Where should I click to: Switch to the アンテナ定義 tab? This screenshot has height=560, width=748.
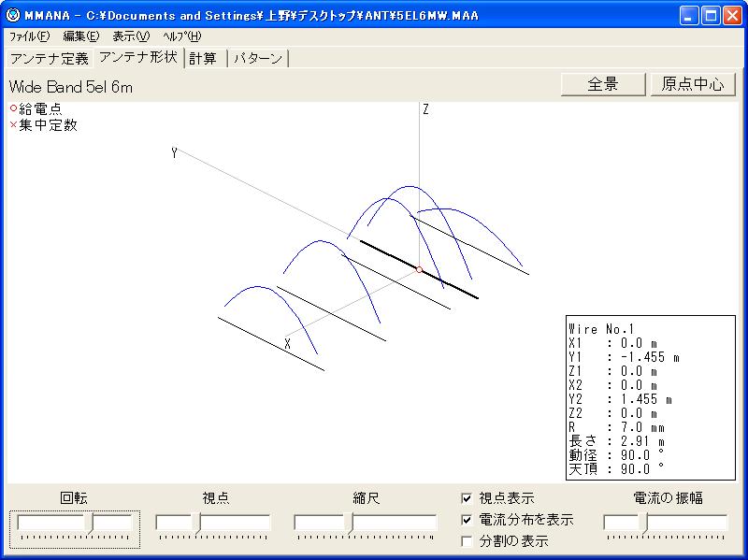click(49, 58)
